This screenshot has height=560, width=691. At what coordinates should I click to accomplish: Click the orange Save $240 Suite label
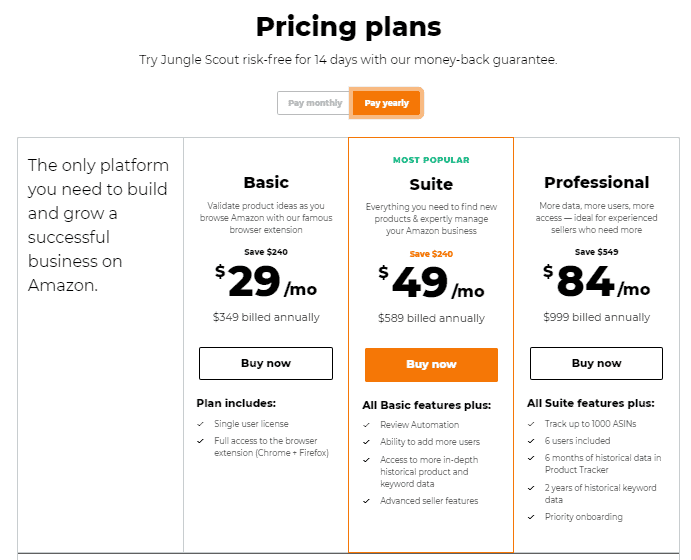point(431,254)
